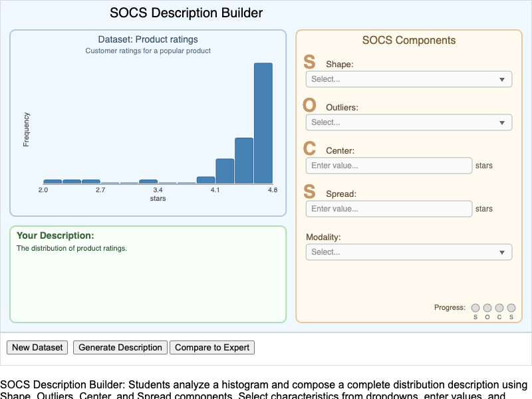
Task: Click the C progress circle indicator
Action: [499, 308]
